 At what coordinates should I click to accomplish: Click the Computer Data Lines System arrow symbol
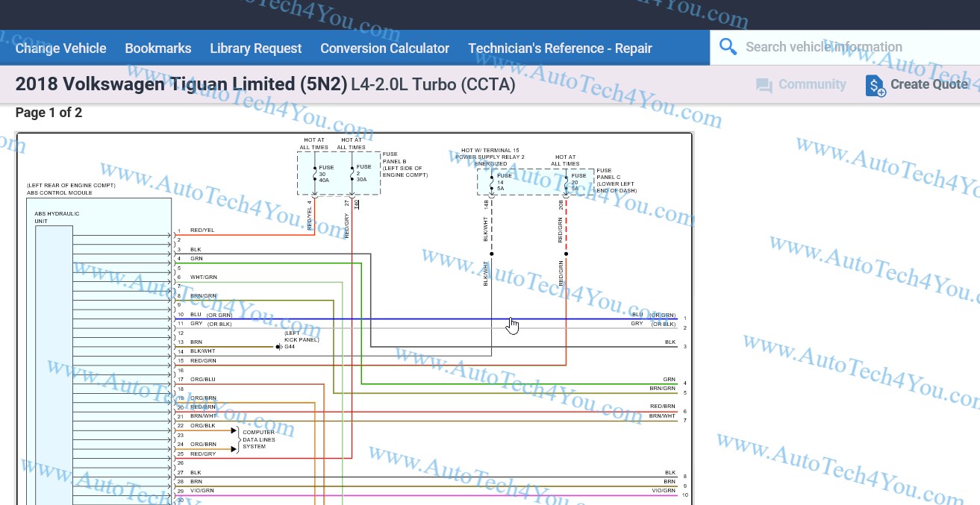(x=234, y=430)
